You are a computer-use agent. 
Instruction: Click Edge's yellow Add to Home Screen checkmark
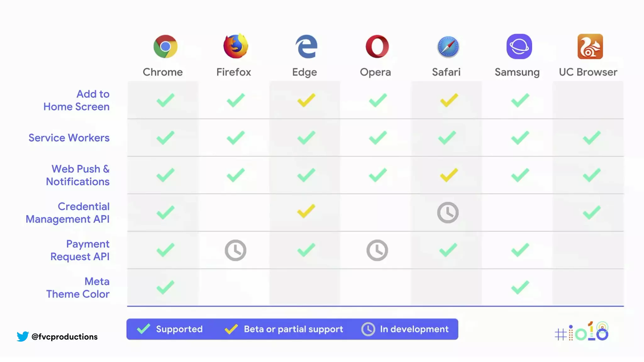306,100
